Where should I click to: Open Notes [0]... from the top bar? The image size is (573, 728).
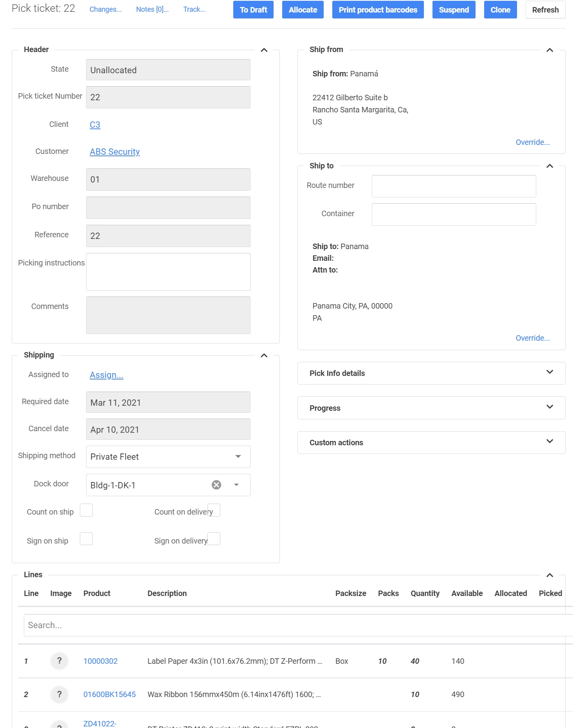click(x=152, y=9)
